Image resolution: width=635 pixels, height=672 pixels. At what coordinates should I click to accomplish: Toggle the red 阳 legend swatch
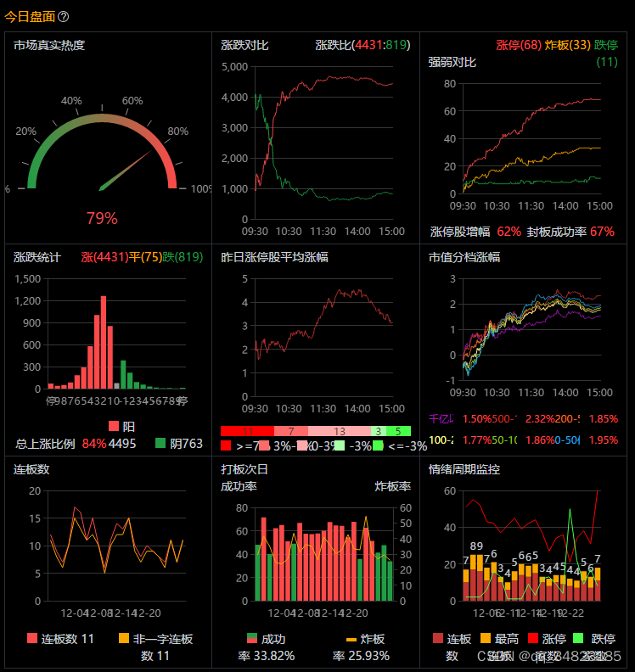tap(114, 426)
